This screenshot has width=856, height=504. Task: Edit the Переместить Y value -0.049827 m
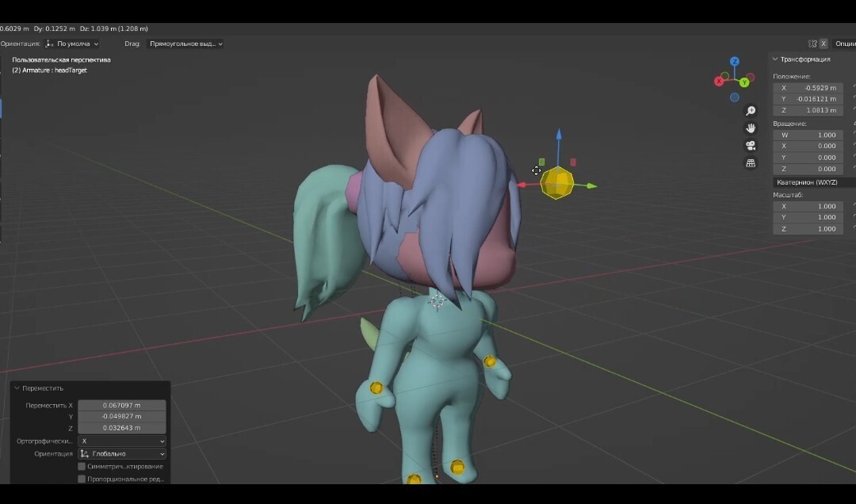point(122,416)
